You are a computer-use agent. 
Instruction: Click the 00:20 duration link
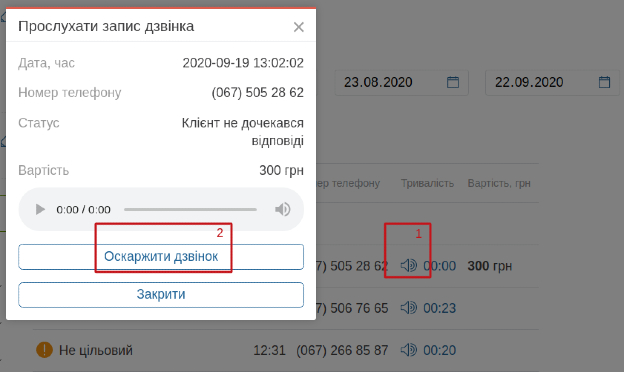pos(439,350)
